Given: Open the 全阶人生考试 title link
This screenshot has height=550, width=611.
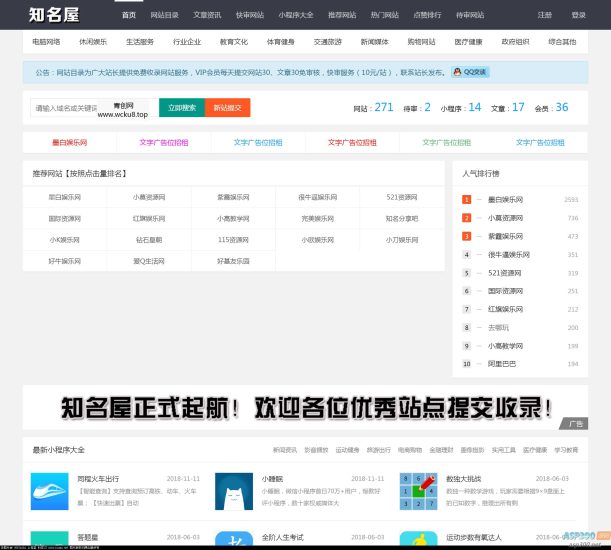Looking at the screenshot, I should tap(283, 538).
